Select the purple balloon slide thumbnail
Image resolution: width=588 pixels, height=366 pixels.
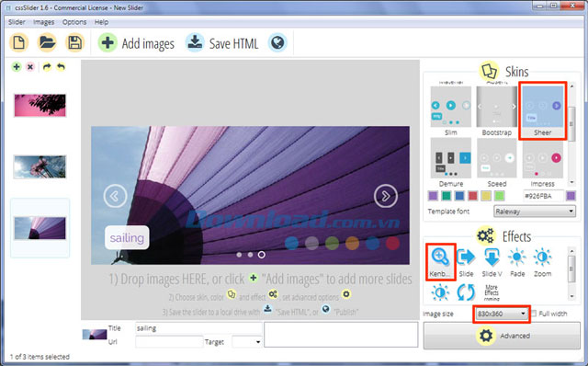(x=40, y=228)
